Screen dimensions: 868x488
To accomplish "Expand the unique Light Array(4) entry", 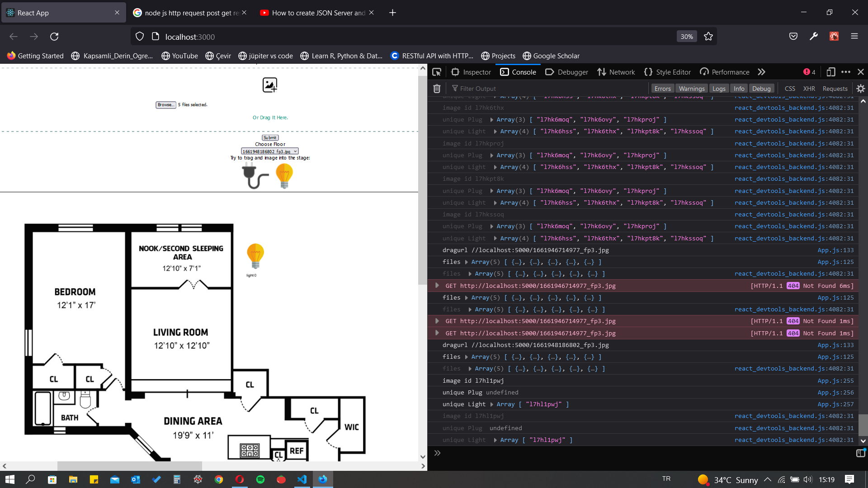I will click(x=495, y=131).
